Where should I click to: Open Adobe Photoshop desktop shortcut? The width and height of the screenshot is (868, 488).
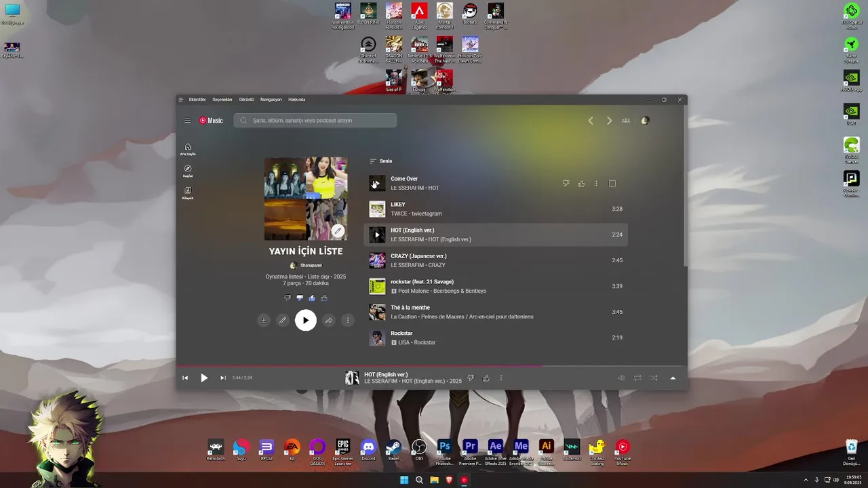click(445, 452)
